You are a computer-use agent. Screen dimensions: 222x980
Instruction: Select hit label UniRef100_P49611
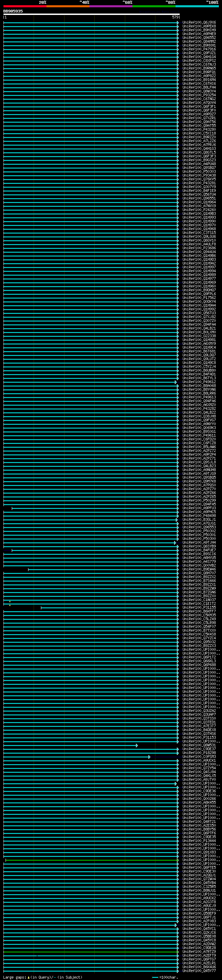199,435
